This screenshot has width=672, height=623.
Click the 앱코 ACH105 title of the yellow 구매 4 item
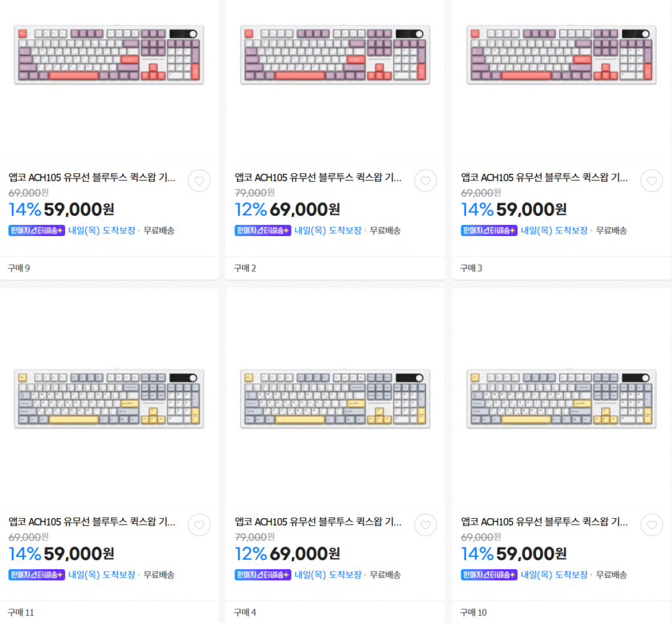point(318,522)
